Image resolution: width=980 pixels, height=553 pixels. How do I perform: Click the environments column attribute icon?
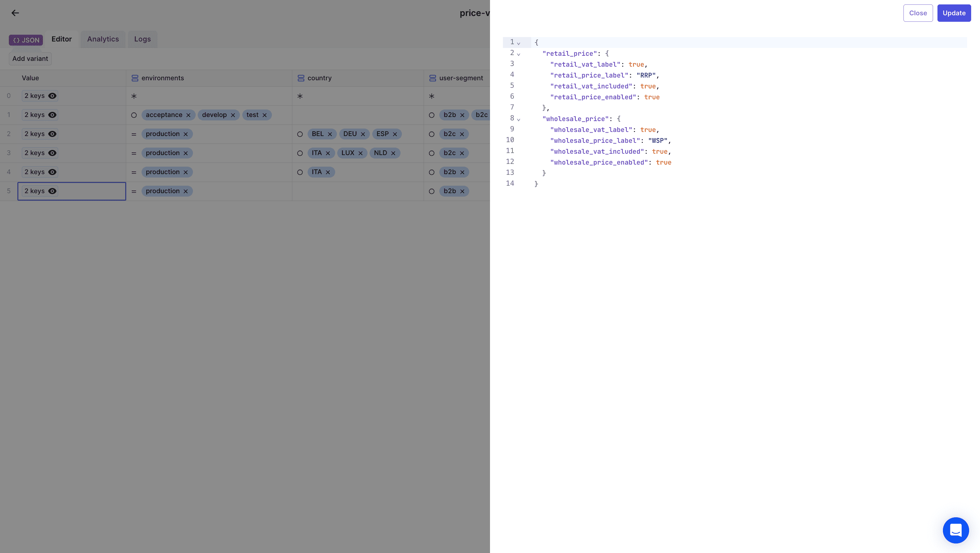[x=135, y=78]
